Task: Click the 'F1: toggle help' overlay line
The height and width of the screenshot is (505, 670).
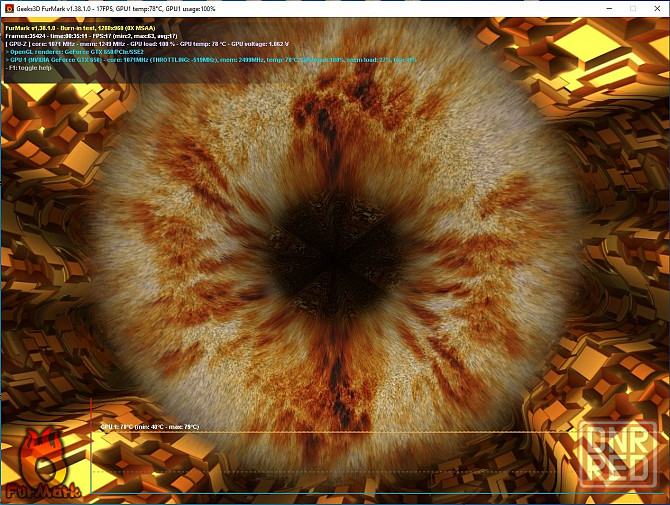Action: click(32, 68)
